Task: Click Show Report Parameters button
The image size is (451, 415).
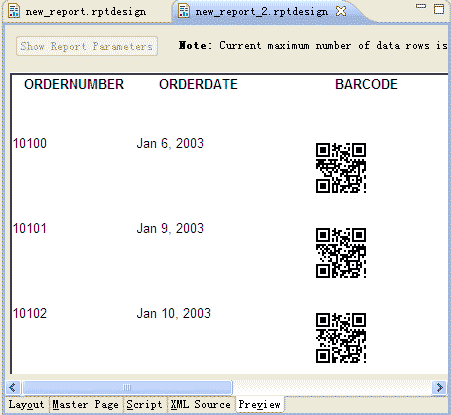Action: click(87, 46)
